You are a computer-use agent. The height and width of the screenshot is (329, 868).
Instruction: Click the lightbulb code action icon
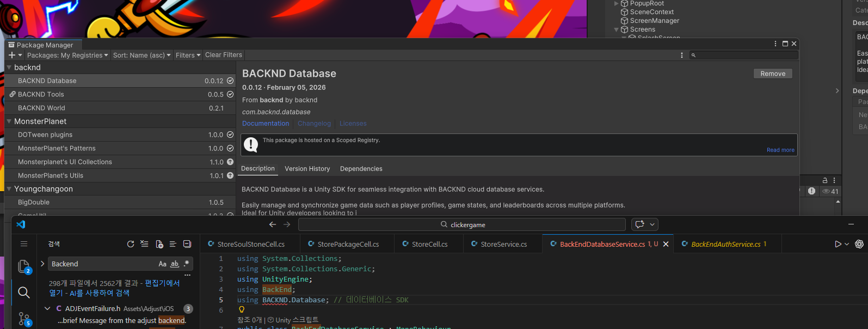[x=242, y=309]
